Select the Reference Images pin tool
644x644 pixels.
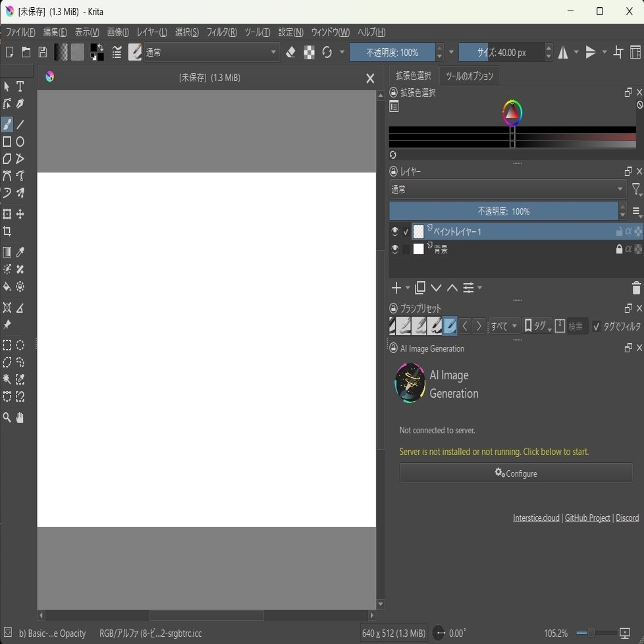(x=7, y=325)
